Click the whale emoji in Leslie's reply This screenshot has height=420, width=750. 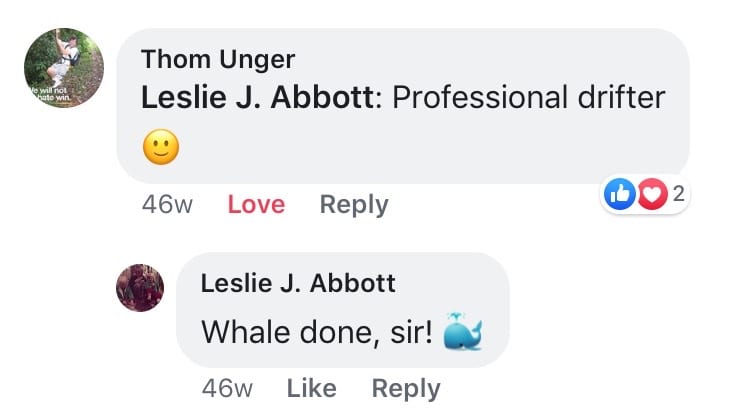462,332
